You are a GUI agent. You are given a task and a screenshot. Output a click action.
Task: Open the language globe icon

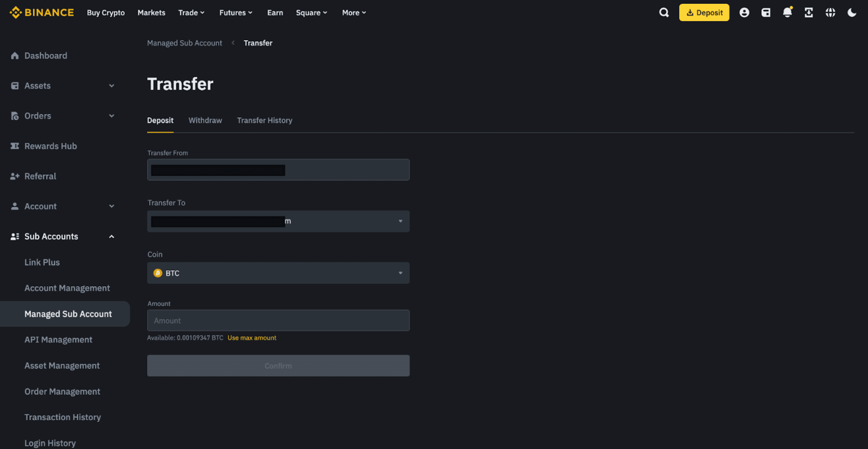click(830, 12)
